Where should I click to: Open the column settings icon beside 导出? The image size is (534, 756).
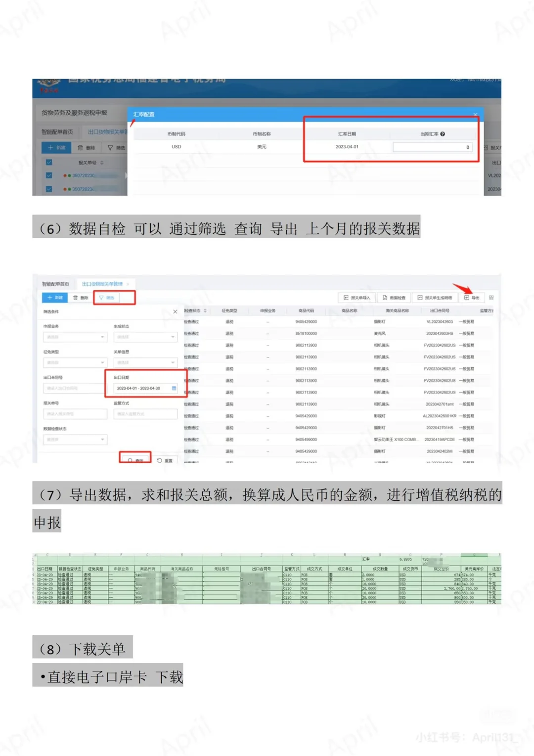[491, 298]
